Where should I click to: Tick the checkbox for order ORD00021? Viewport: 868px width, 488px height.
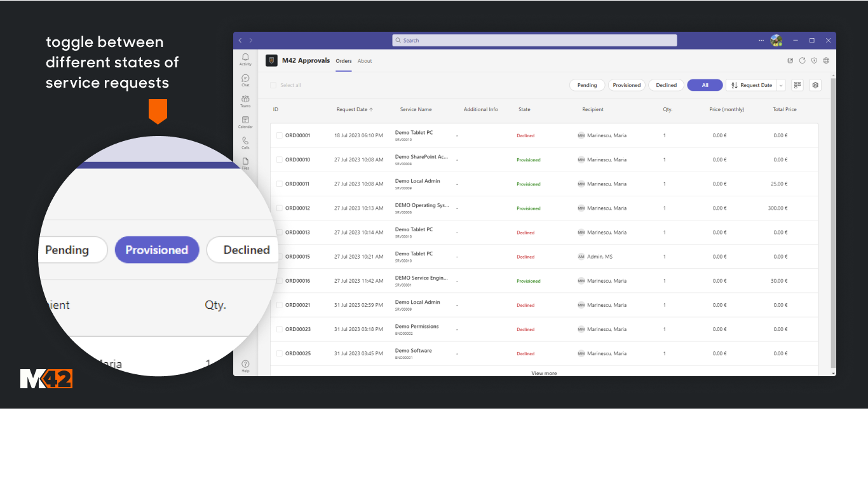[280, 305]
